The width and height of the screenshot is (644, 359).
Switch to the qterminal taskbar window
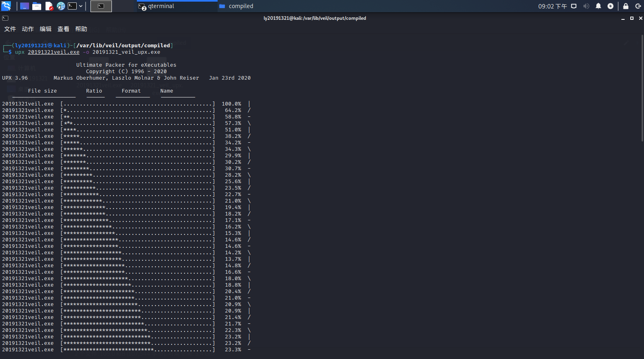click(177, 6)
